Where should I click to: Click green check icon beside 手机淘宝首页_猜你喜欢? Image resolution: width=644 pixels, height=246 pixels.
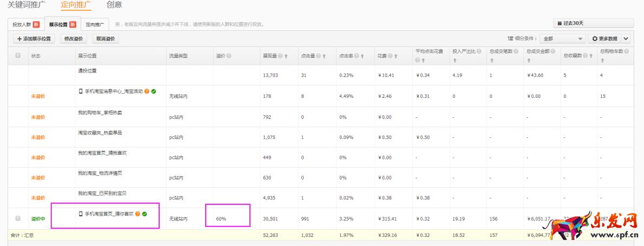[144, 214]
